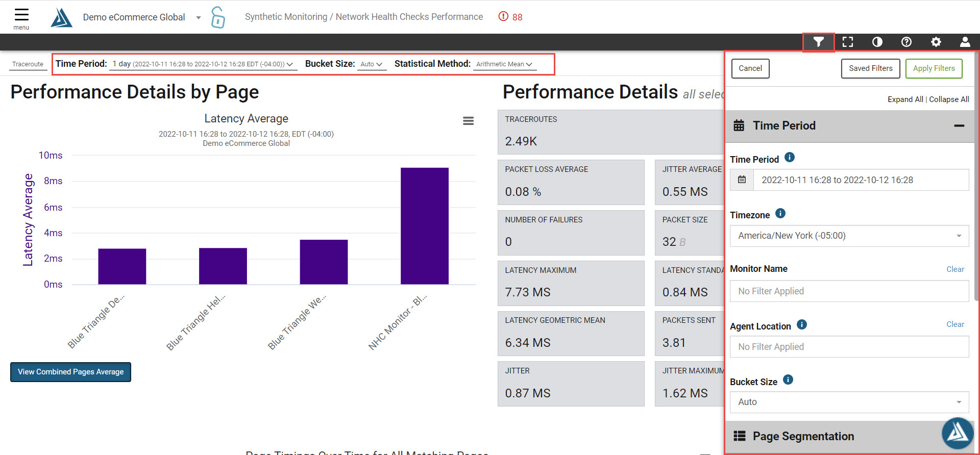Open the site selector dropdown arrow
980x455 pixels.
pos(199,17)
